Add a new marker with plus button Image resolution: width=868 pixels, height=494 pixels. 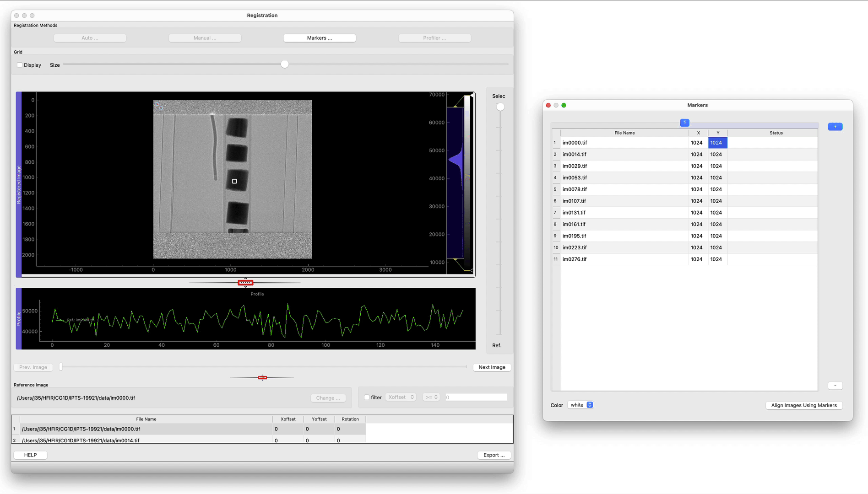[x=835, y=127]
